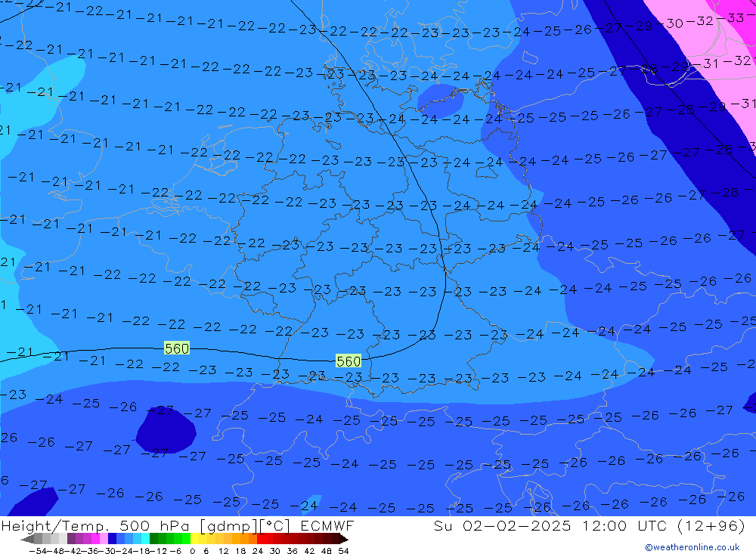This screenshot has width=756, height=554.
Task: Click the -54 value on legend scale
Action: 38,551
